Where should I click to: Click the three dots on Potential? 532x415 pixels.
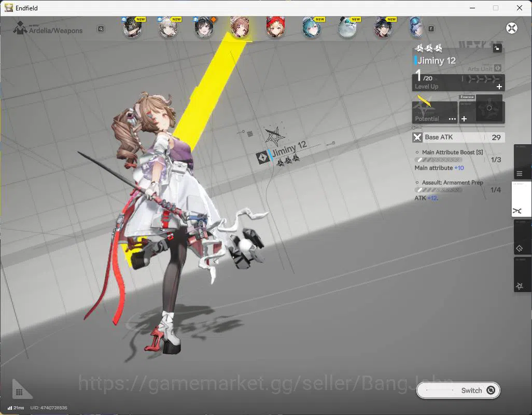(452, 119)
